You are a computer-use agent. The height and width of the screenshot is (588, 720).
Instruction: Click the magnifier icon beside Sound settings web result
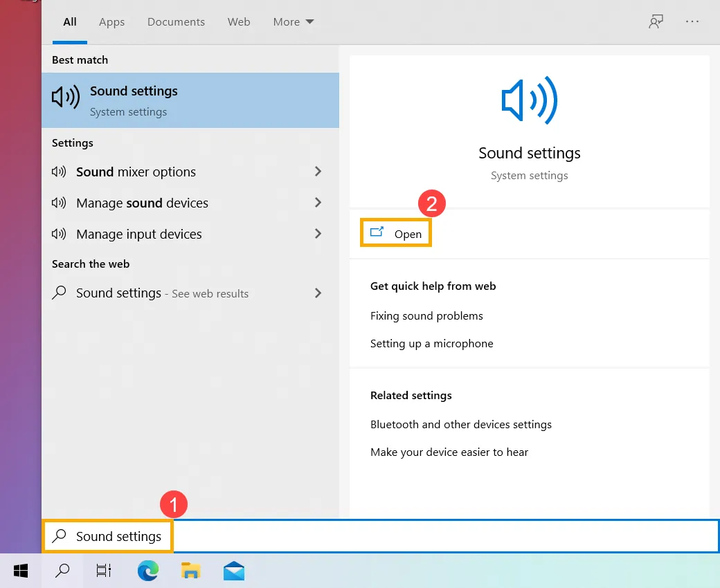point(58,293)
